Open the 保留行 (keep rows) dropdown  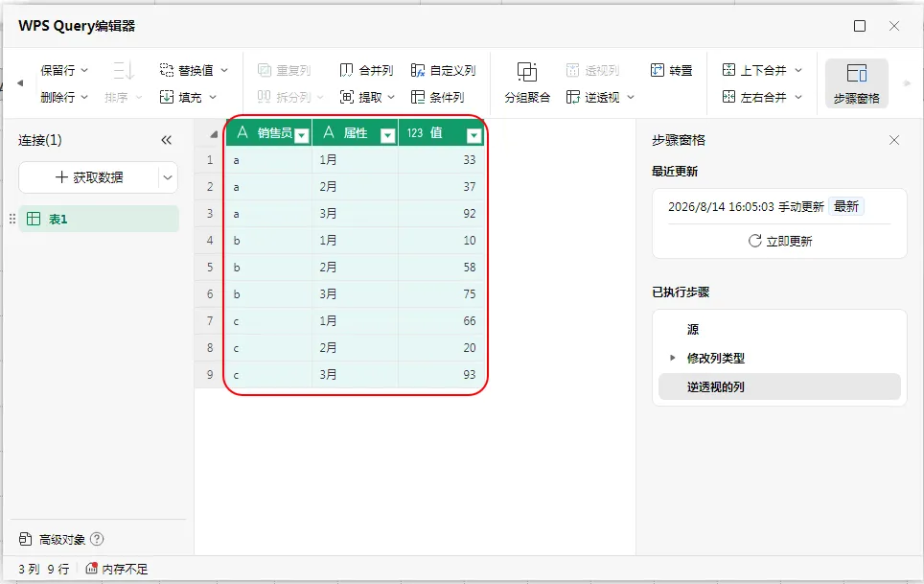click(x=63, y=70)
